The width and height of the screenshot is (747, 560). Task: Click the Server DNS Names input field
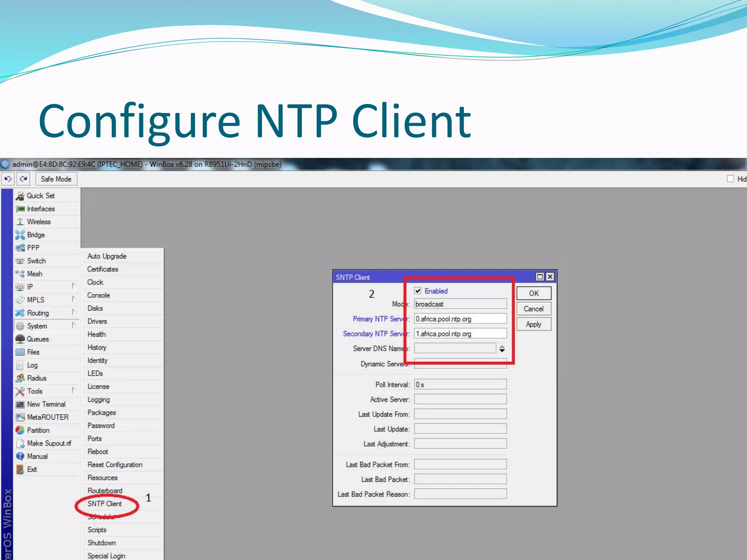tap(455, 349)
